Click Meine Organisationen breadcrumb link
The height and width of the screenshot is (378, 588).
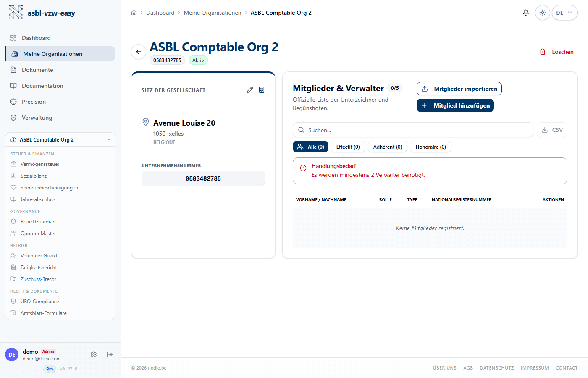[213, 13]
